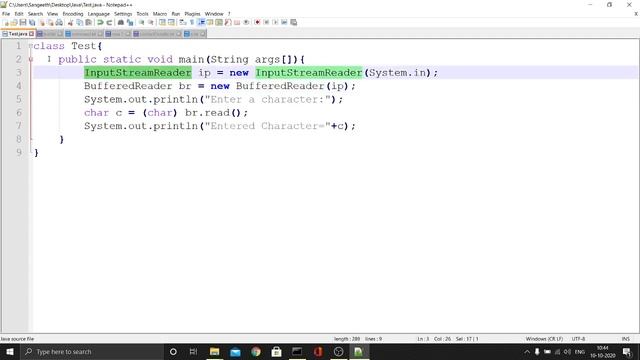Toggle the file monitoring eye icon
The width and height of the screenshot is (640, 360).
pos(246,22)
